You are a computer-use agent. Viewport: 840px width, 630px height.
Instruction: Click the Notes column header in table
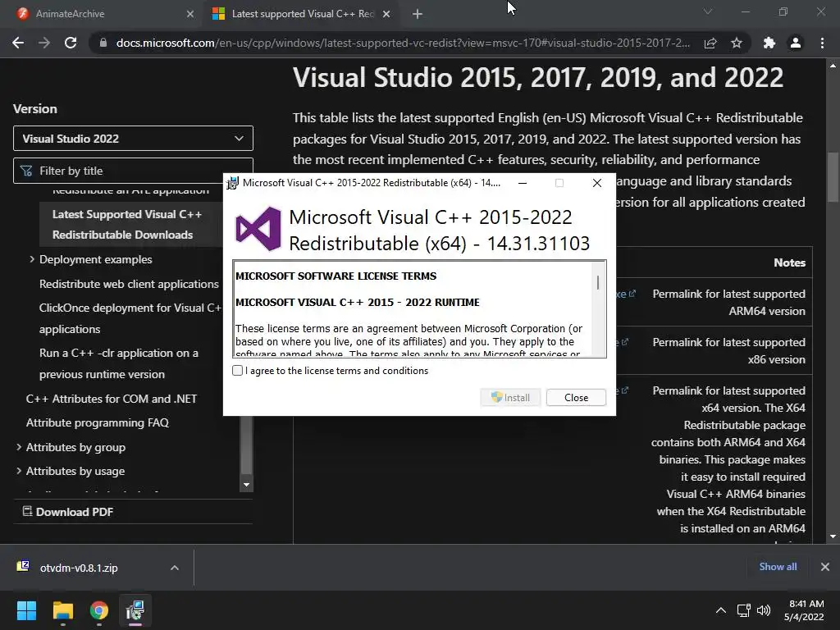tap(789, 262)
